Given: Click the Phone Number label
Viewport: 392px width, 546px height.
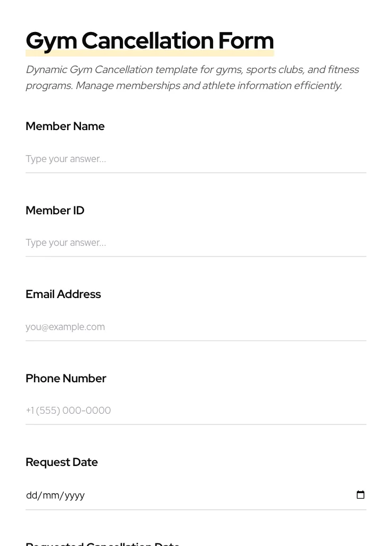Looking at the screenshot, I should [x=66, y=379].
